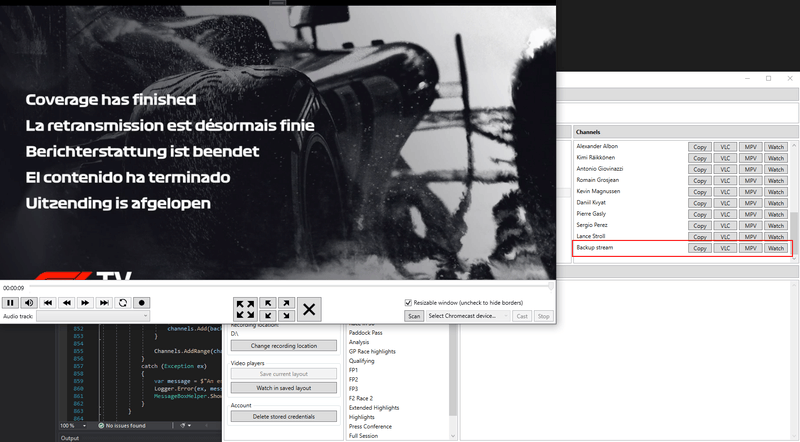Select the Backup stream channel row

682,248
